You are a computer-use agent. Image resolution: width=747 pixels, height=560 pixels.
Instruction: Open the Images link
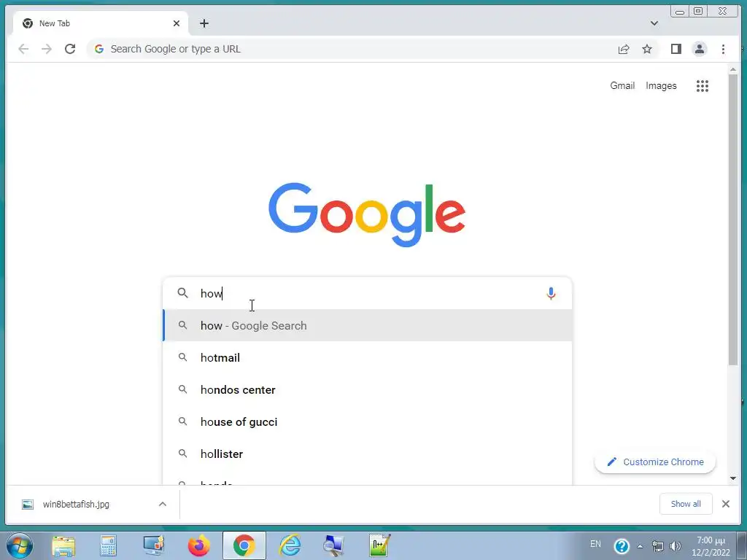pyautogui.click(x=661, y=86)
